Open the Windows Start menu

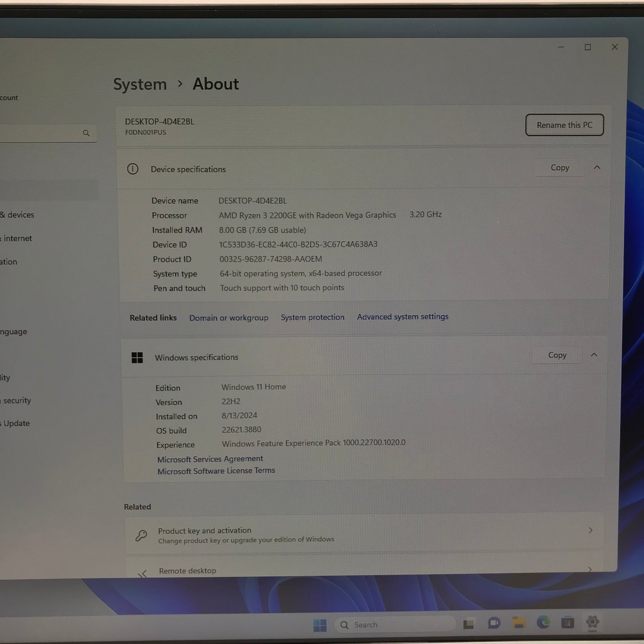tap(320, 625)
